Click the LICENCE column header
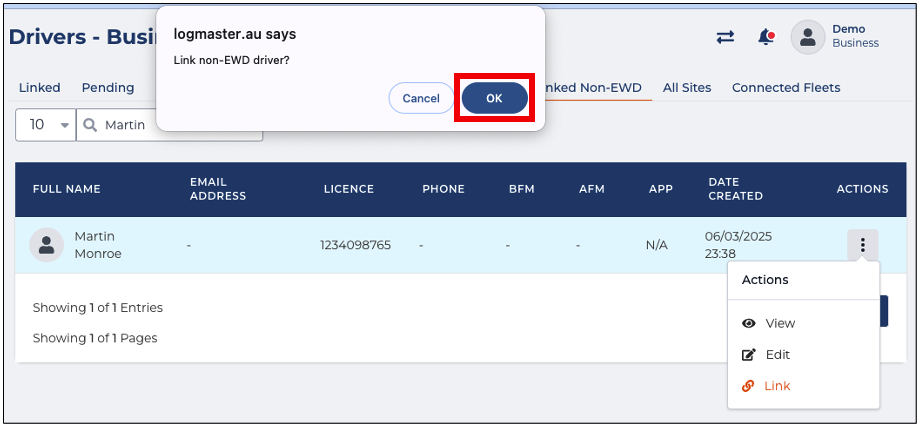 coord(349,189)
